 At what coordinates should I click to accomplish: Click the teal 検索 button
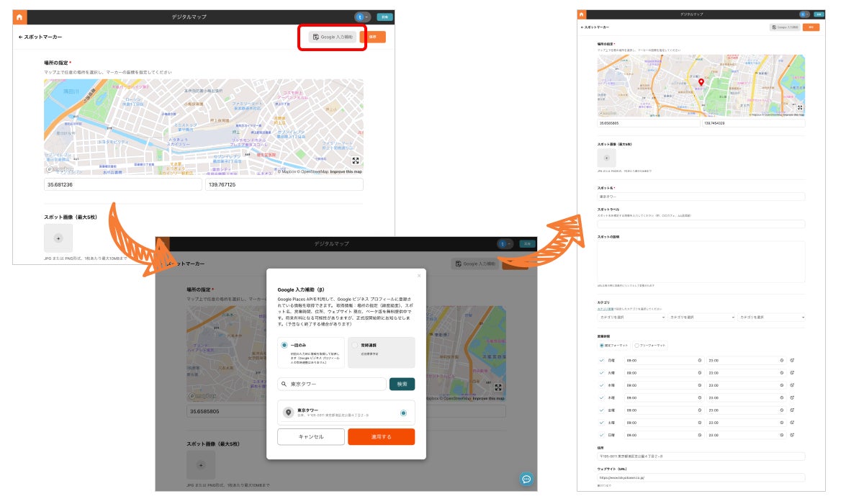pos(402,384)
